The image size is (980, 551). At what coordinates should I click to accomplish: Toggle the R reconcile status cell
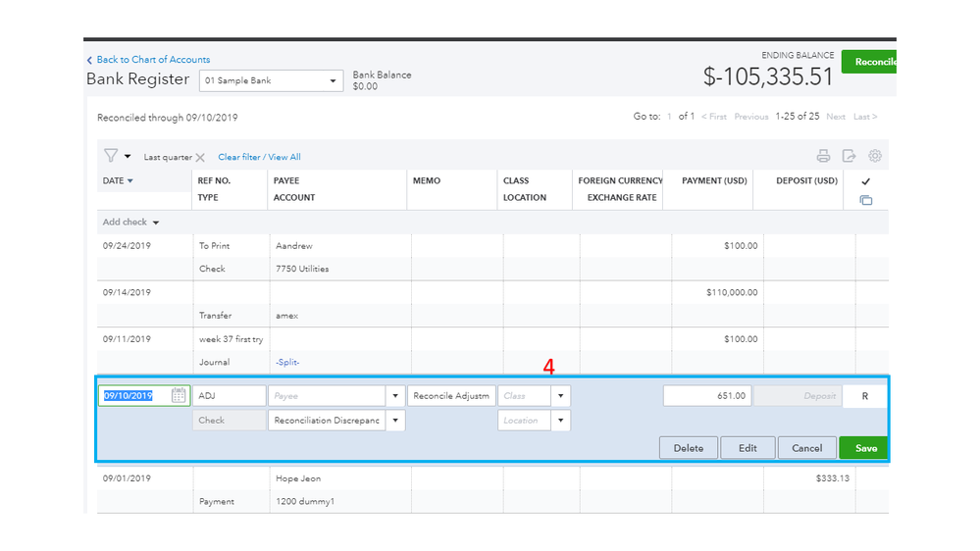click(x=865, y=396)
